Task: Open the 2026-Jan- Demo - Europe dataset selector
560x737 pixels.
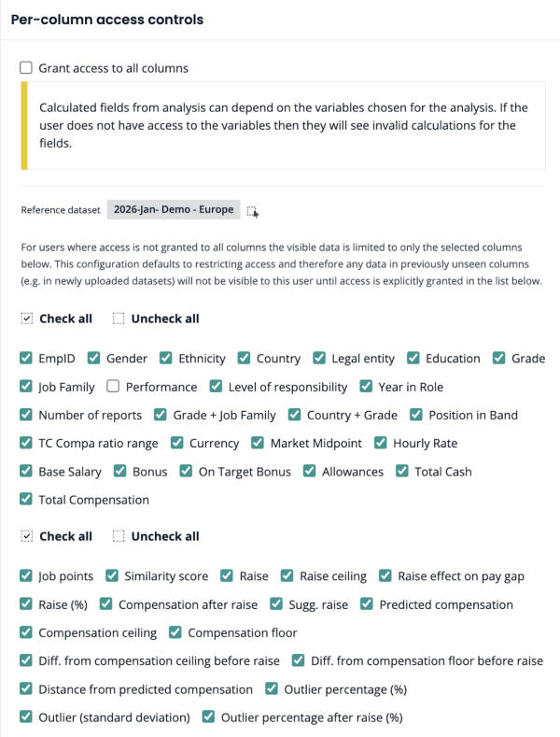Action: point(174,210)
